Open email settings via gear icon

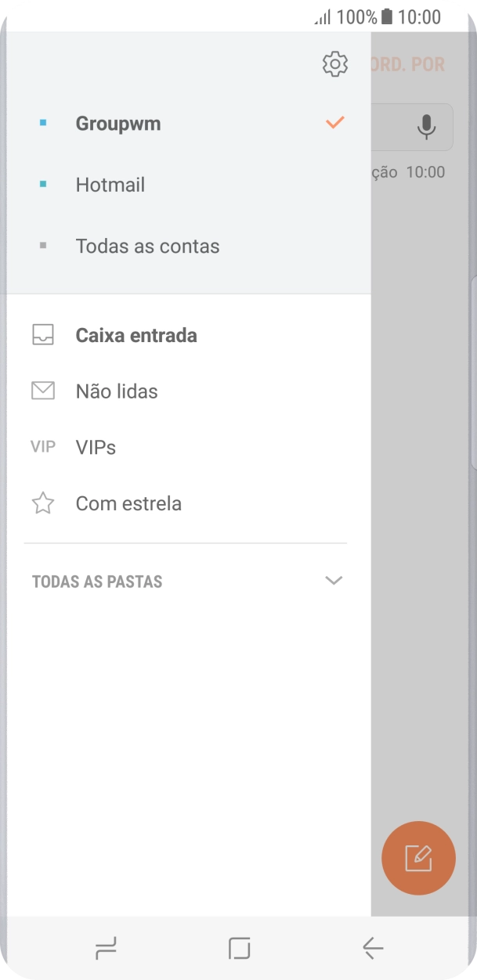(x=335, y=64)
